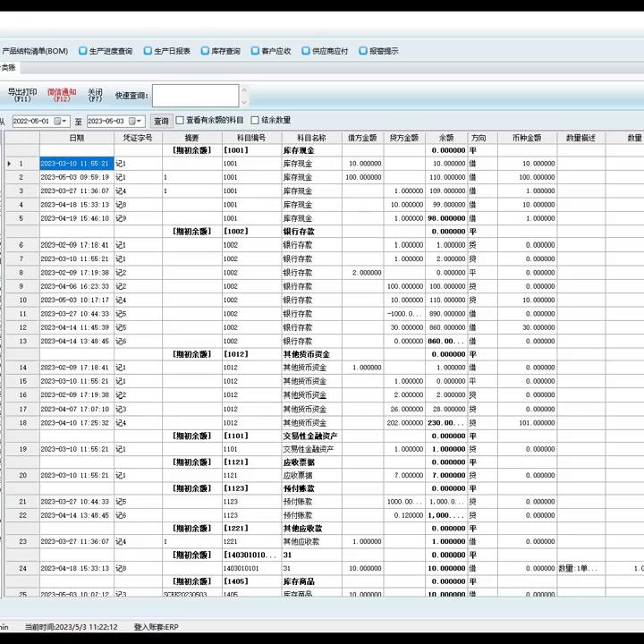Sort by 方向 column header
644x644 pixels.
[483, 138]
